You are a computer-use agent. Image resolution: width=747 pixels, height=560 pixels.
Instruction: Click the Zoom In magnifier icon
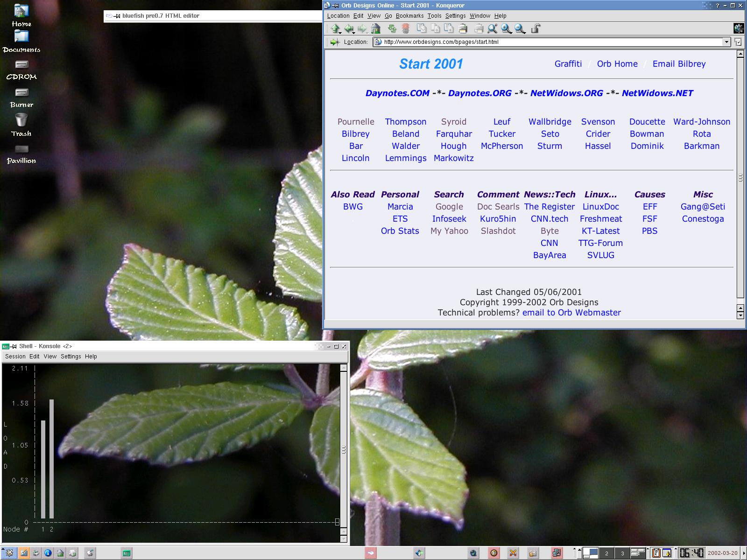[506, 29]
